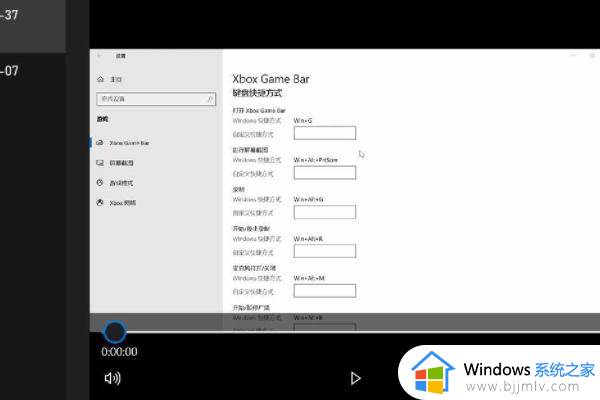Play the video with the play button
The image size is (600, 400).
pos(355,378)
